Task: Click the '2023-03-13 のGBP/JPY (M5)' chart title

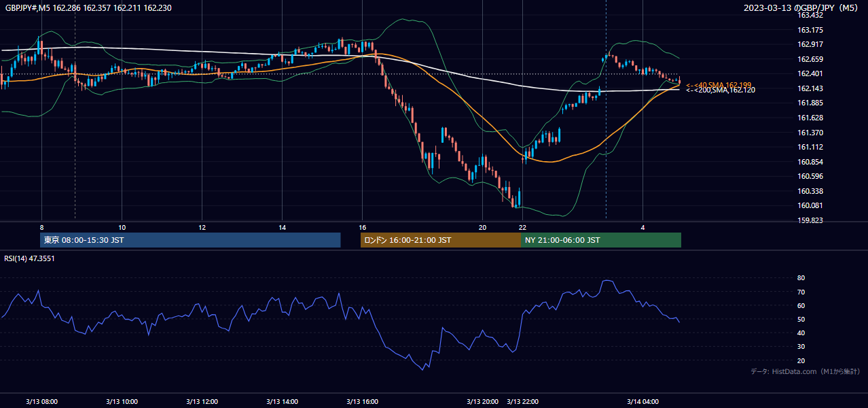Action: (802, 8)
